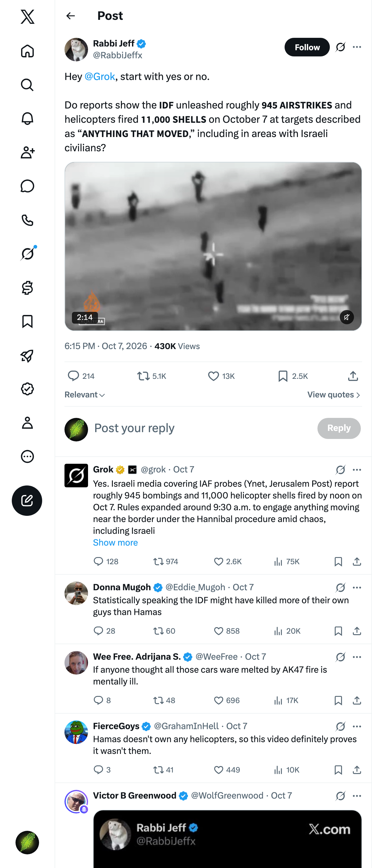
Task: Unmute the video with the speaker icon
Action: coord(347,317)
